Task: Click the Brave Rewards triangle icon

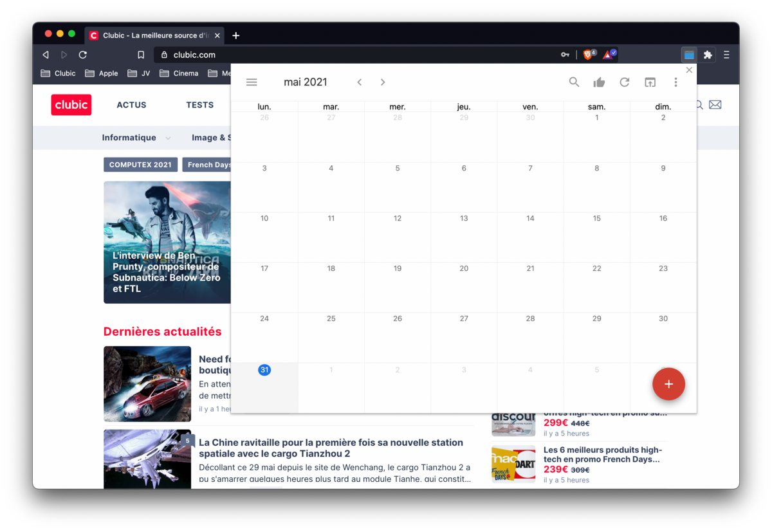Action: click(607, 55)
